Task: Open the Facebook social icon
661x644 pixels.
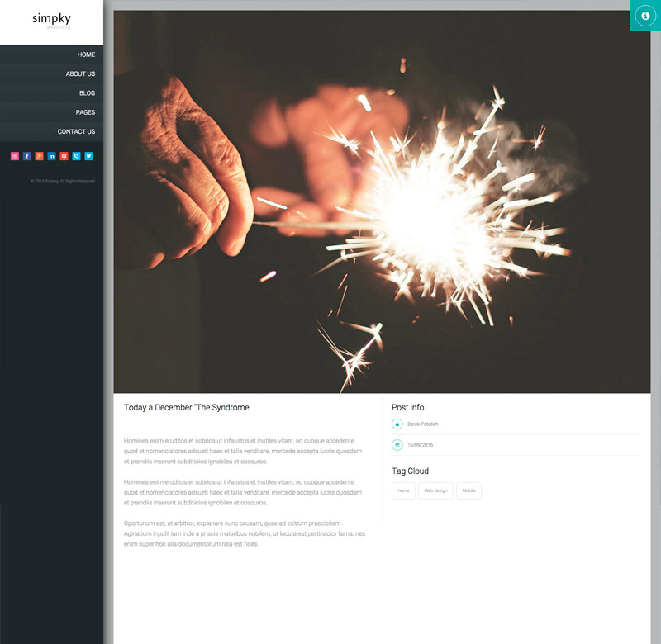Action: coord(27,156)
